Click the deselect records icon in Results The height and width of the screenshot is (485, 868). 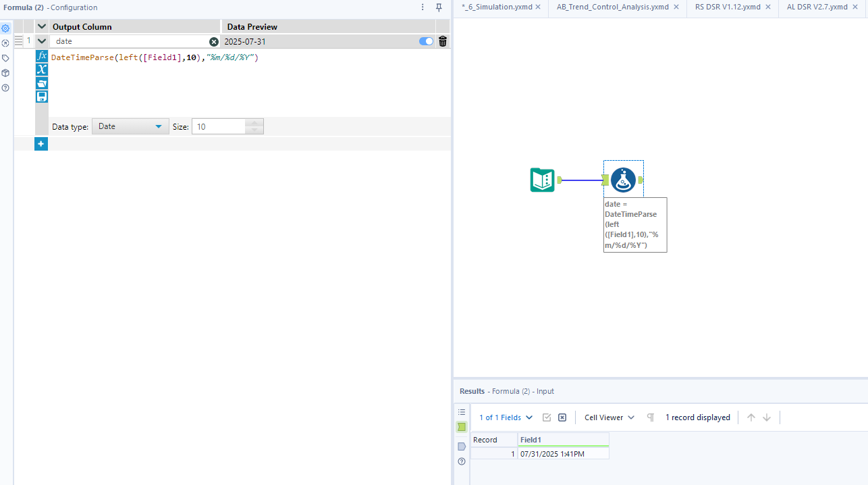[x=562, y=417]
